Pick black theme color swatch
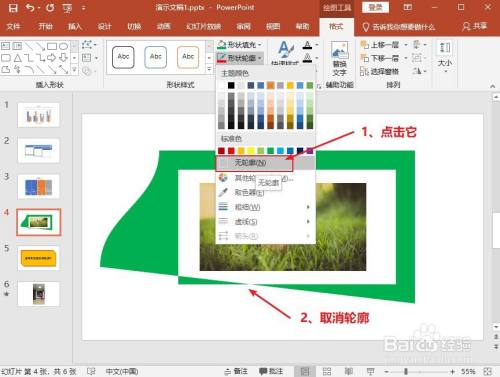500x377 pixels. 231,85
